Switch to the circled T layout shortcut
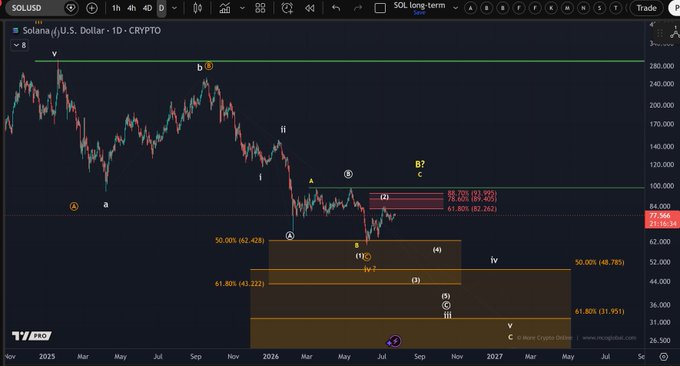 (616, 8)
